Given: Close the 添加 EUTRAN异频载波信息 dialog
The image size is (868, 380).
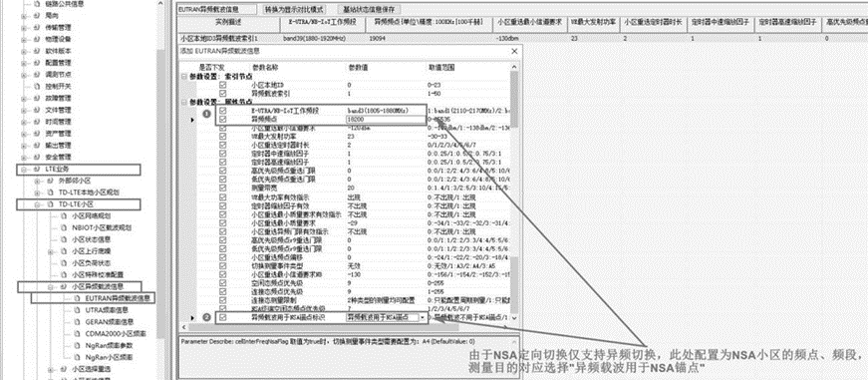Looking at the screenshot, I should (x=514, y=51).
